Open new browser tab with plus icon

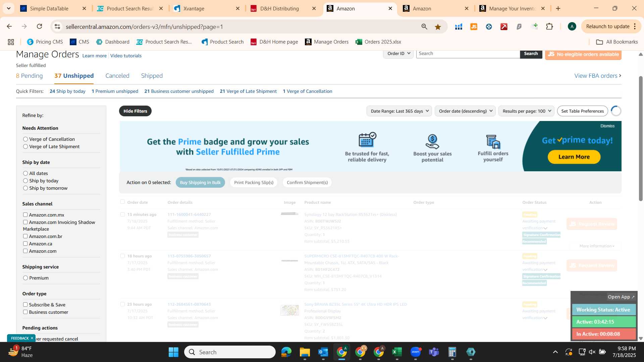558,8
